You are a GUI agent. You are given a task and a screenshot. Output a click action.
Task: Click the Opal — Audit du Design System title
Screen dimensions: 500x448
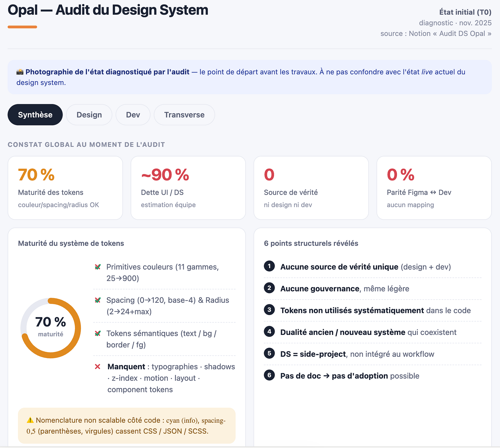108,10
